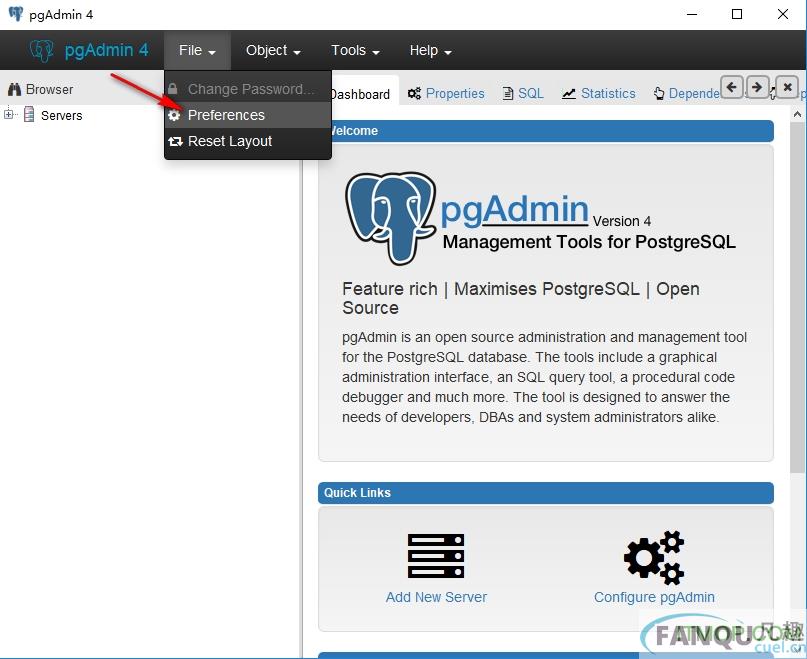Open the Help menu
The height and width of the screenshot is (659, 807).
[430, 50]
